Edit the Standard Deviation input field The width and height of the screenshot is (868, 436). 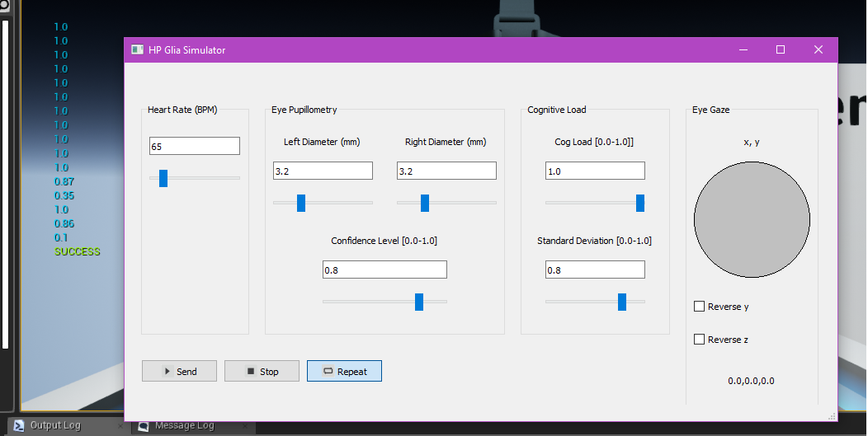click(595, 270)
